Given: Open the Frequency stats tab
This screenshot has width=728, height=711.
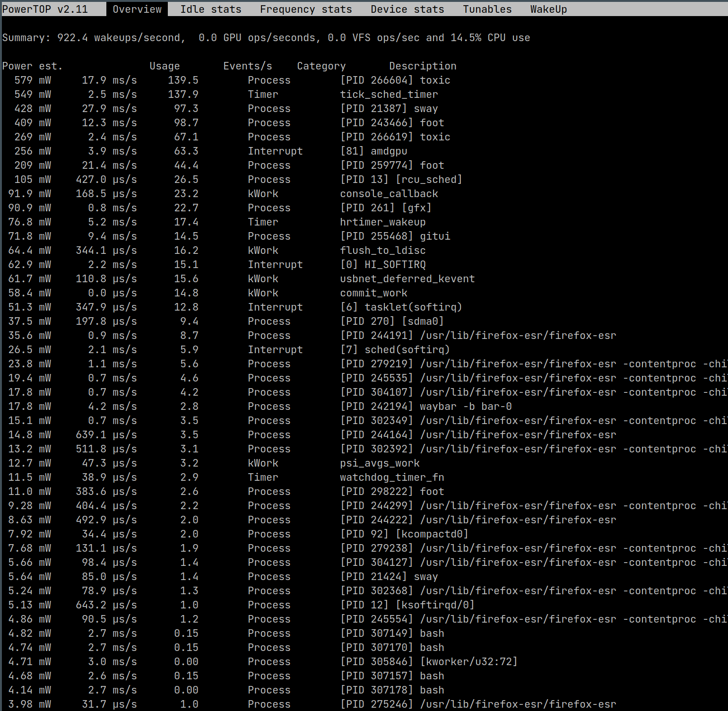Looking at the screenshot, I should [306, 9].
